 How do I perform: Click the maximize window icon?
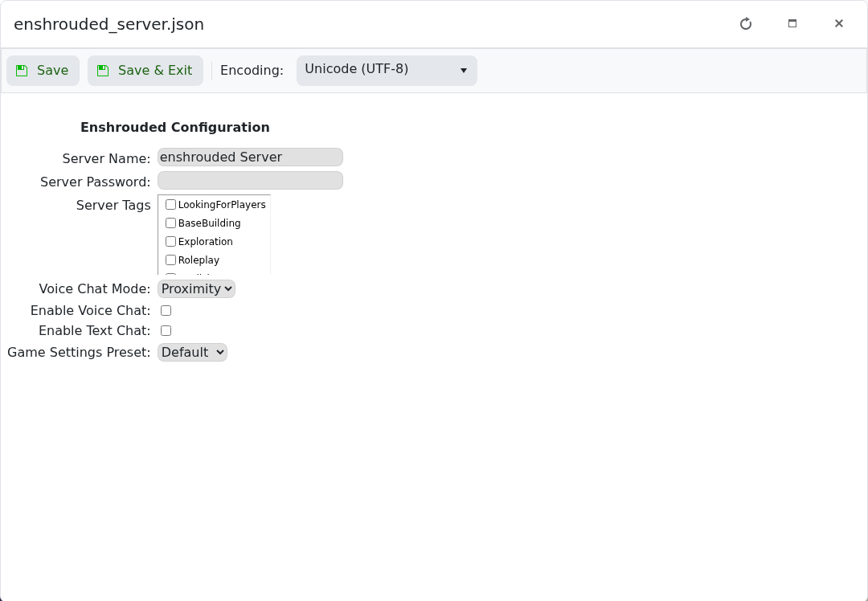[792, 24]
